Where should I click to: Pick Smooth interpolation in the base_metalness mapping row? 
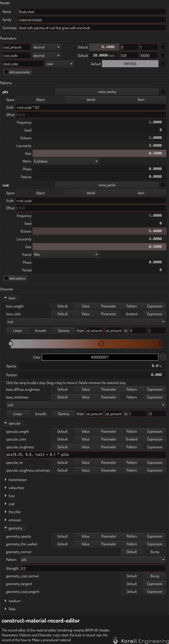pyautogui.click(x=41, y=414)
